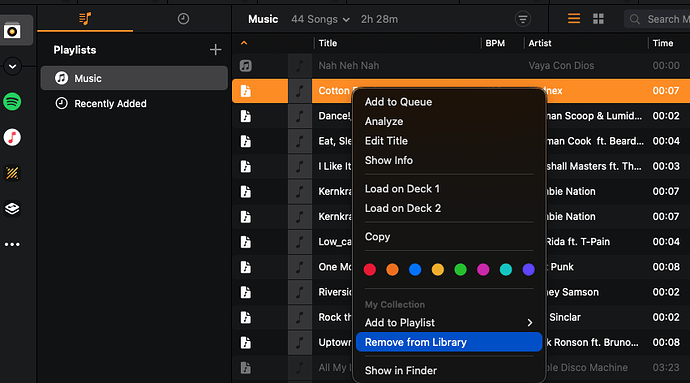Select the Recently Added playlist
This screenshot has height=383, width=690.
click(134, 103)
